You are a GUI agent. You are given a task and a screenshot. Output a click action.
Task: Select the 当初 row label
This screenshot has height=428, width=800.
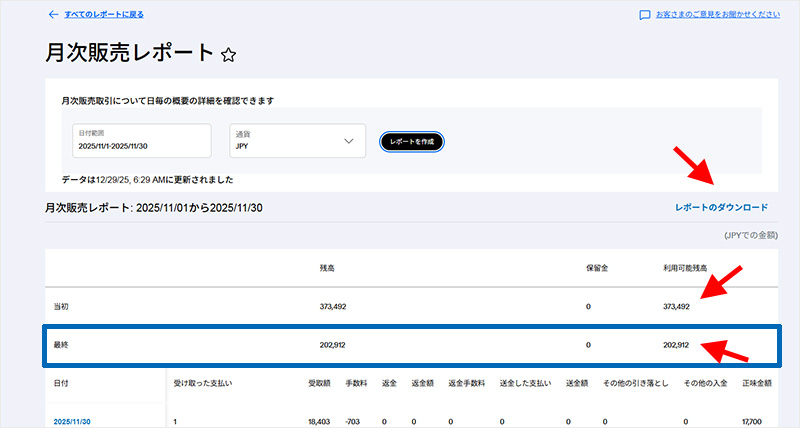point(62,306)
